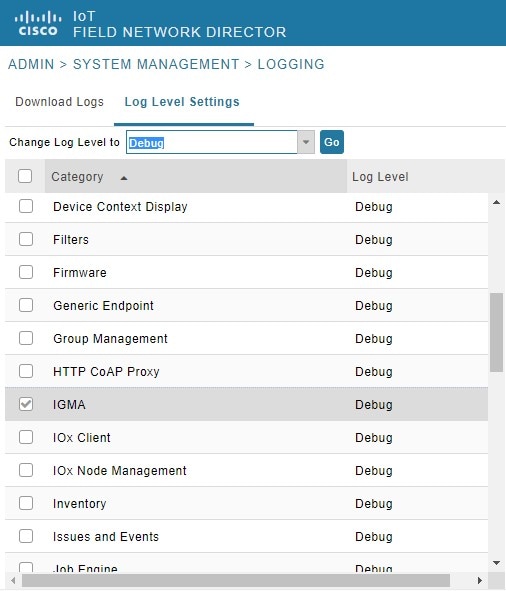Check the Firmware category checkbox
Viewport: 506px width, 591px height.
point(26,272)
